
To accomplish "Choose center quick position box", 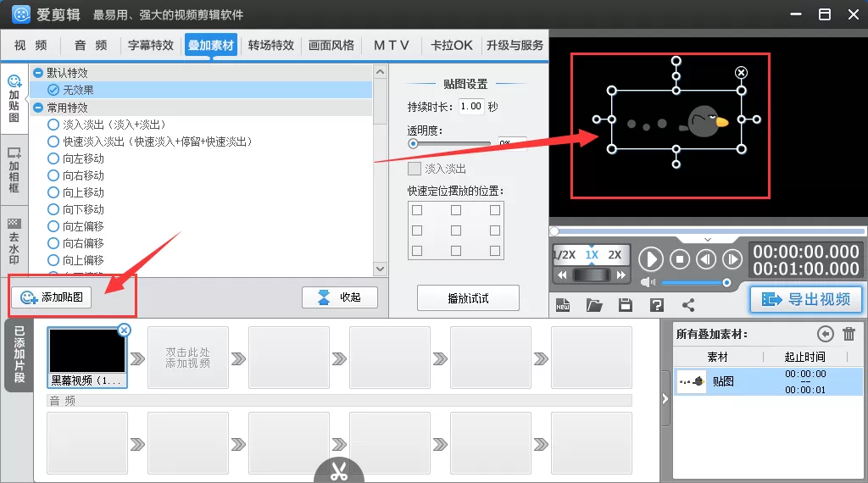I will pyautogui.click(x=456, y=230).
